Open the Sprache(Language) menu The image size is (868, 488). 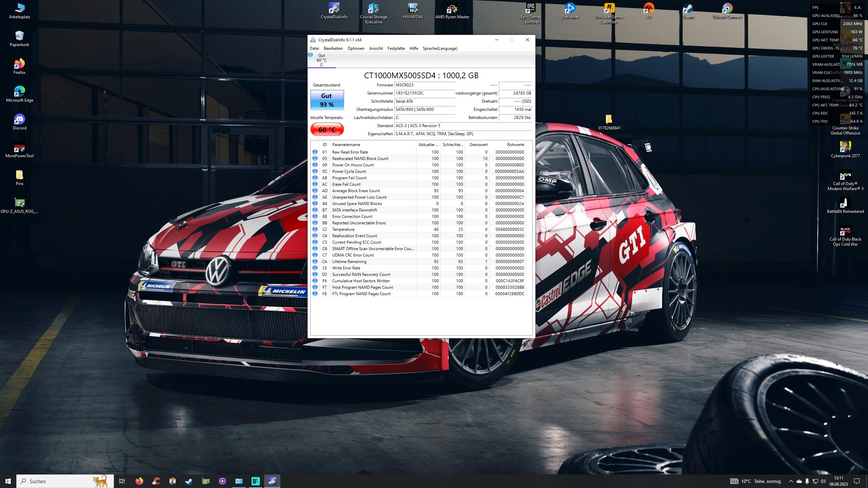click(x=439, y=48)
